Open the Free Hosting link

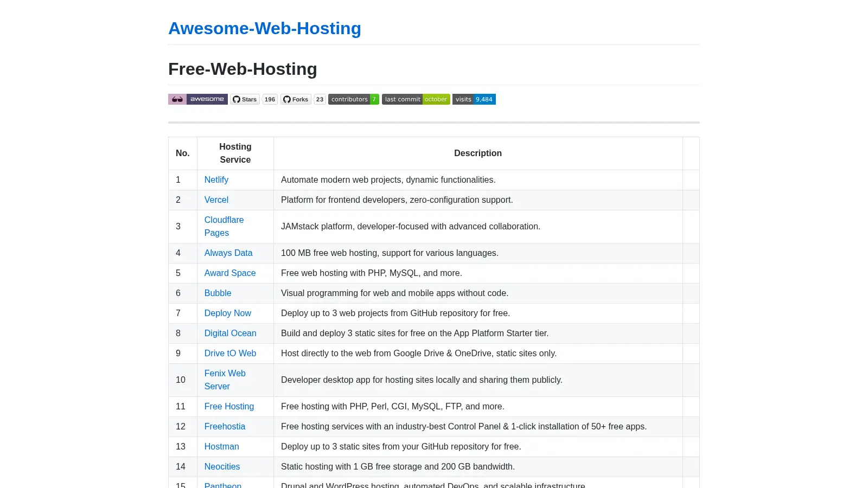coord(229,406)
